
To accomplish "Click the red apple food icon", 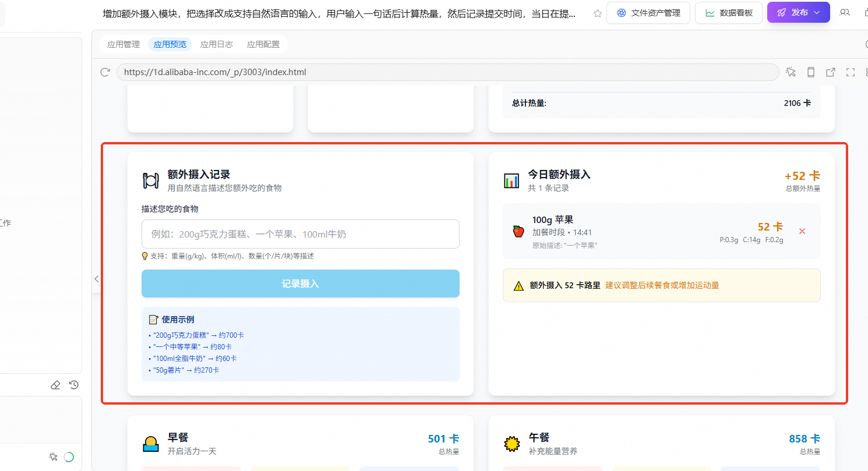I will tap(518, 231).
